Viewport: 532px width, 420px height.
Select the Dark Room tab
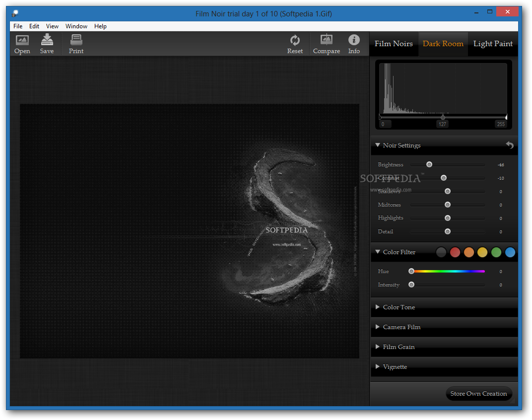pos(443,44)
